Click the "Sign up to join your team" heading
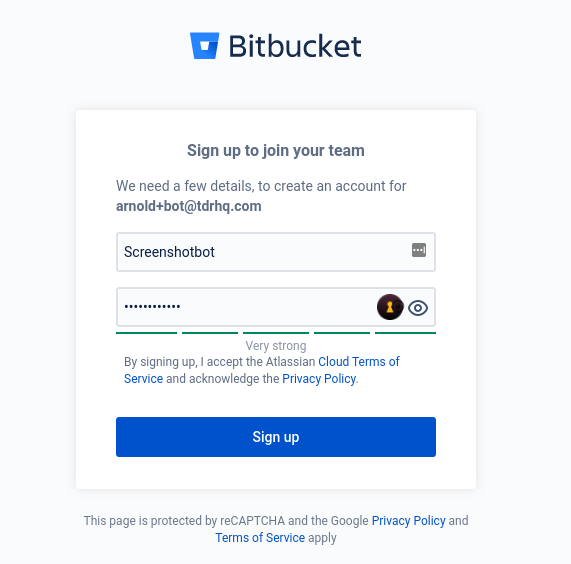This screenshot has height=564, width=571. (276, 150)
